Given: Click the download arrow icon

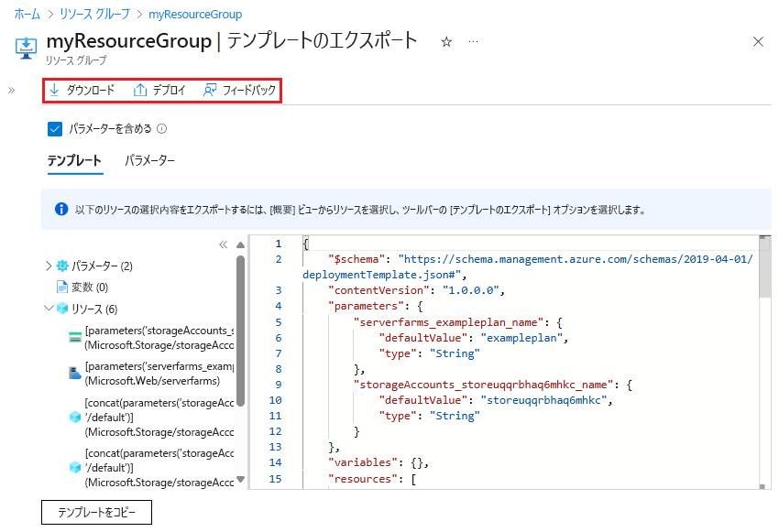Looking at the screenshot, I should 54,90.
